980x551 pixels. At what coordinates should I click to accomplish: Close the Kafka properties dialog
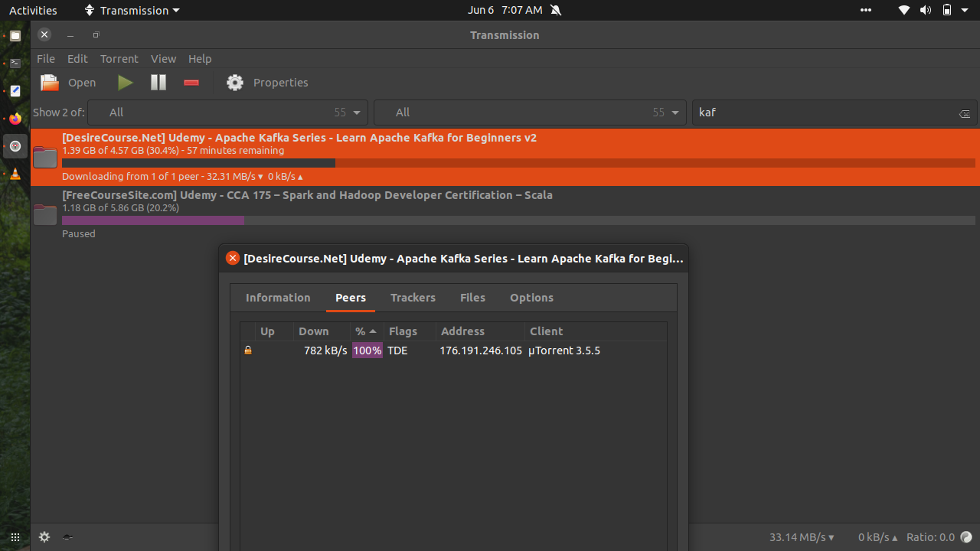[x=233, y=258]
